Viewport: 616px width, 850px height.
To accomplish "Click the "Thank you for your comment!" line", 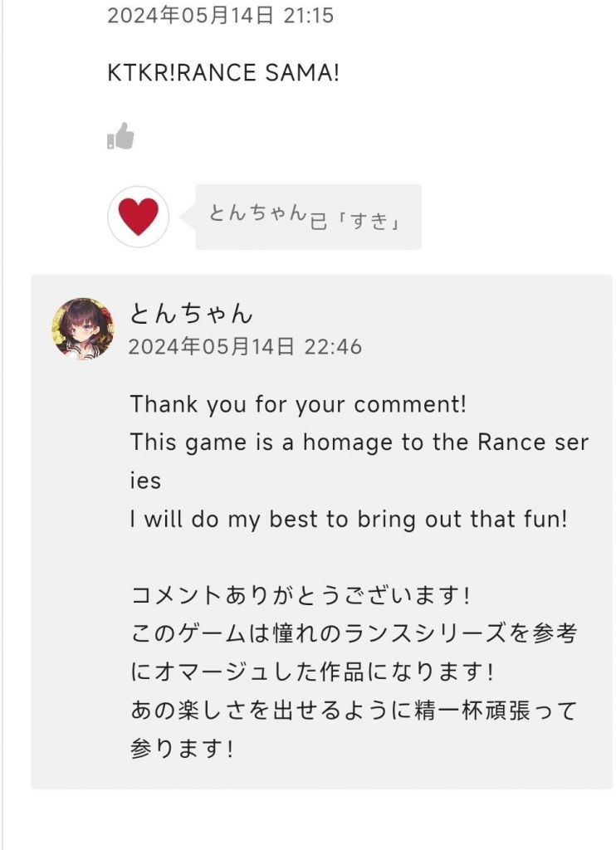I will tap(298, 405).
